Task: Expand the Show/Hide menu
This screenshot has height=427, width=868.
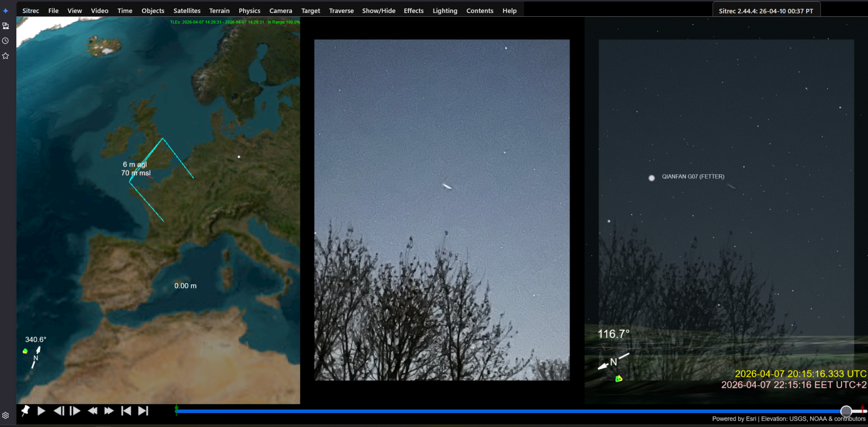Action: (x=378, y=11)
